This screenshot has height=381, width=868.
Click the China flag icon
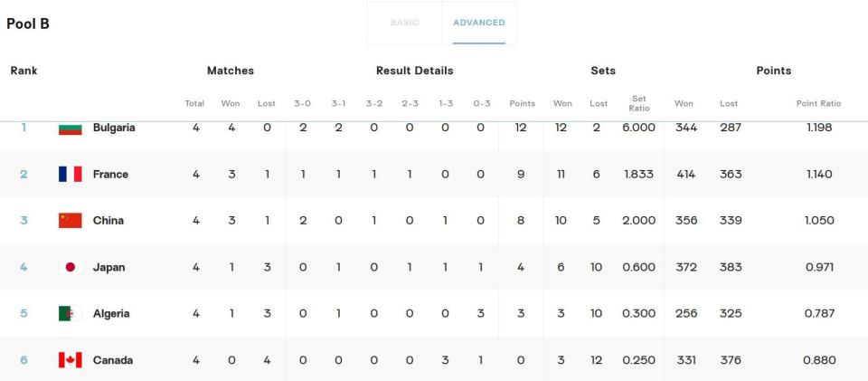pyautogui.click(x=71, y=221)
